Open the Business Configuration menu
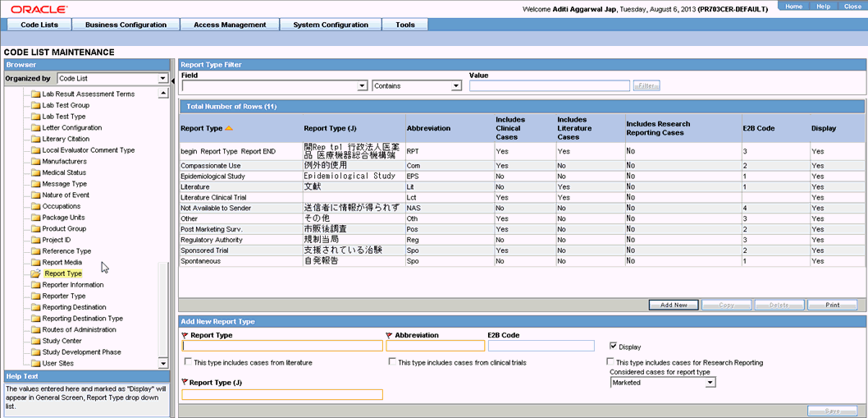Viewport: 868px width, 418px height. 126,25
